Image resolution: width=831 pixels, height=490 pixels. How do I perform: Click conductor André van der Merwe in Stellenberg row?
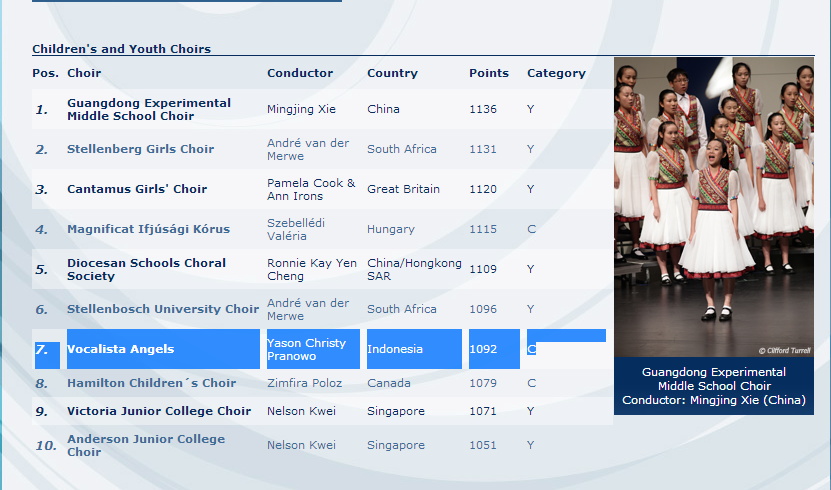pyautogui.click(x=308, y=149)
